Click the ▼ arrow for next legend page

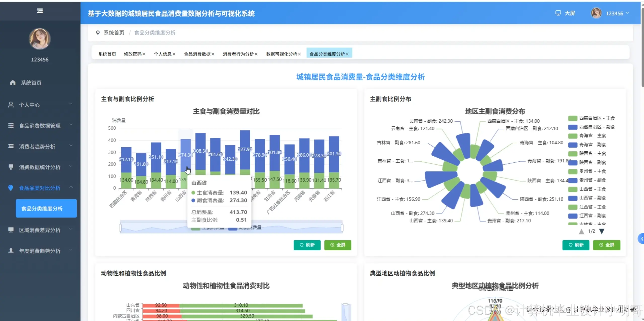click(602, 231)
